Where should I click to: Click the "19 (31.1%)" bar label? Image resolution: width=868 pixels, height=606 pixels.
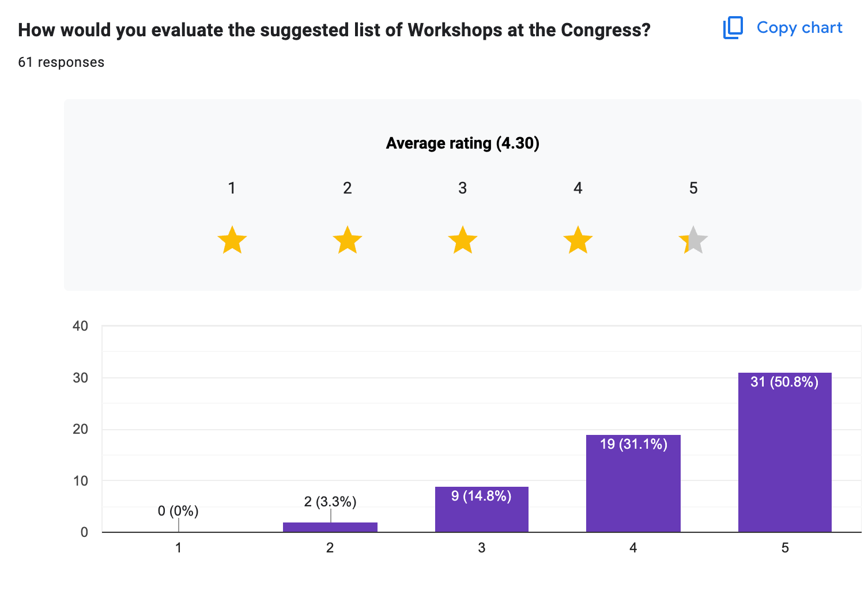pyautogui.click(x=633, y=444)
